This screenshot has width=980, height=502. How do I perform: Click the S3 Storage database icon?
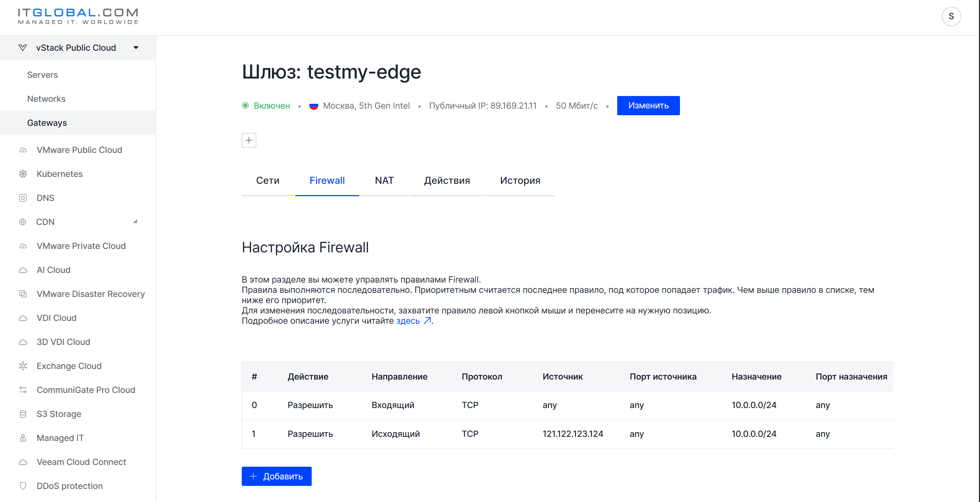click(x=23, y=414)
